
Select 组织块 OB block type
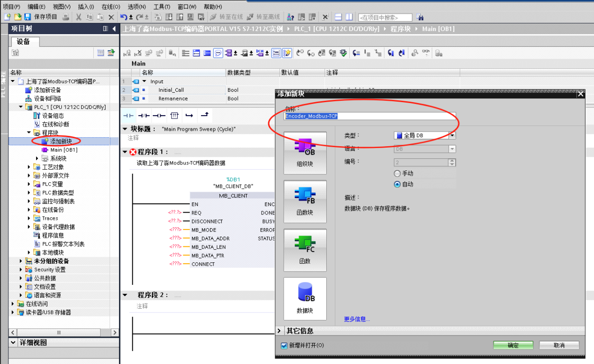tap(305, 153)
